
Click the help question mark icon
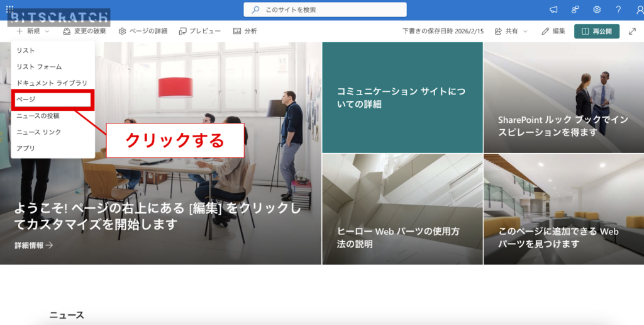tap(619, 9)
